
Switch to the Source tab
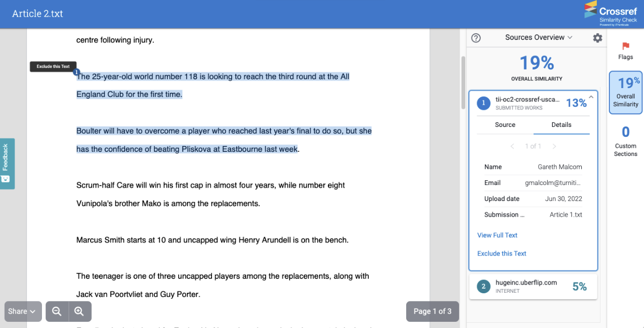coord(505,125)
